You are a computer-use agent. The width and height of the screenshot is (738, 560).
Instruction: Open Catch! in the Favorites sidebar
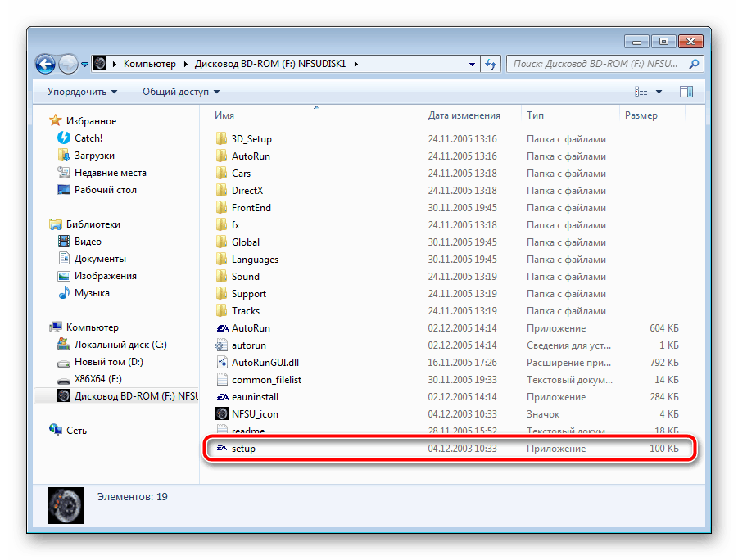click(88, 138)
